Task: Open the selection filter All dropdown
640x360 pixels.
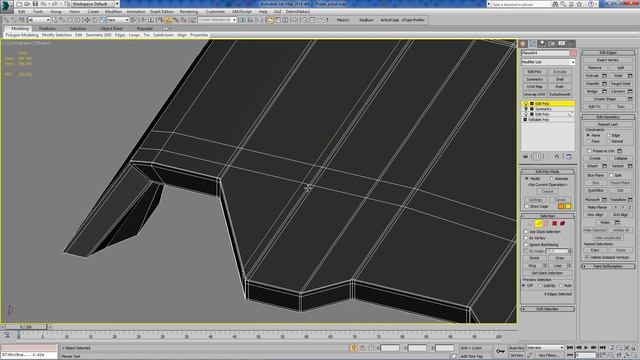Action: pyautogui.click(x=39, y=20)
